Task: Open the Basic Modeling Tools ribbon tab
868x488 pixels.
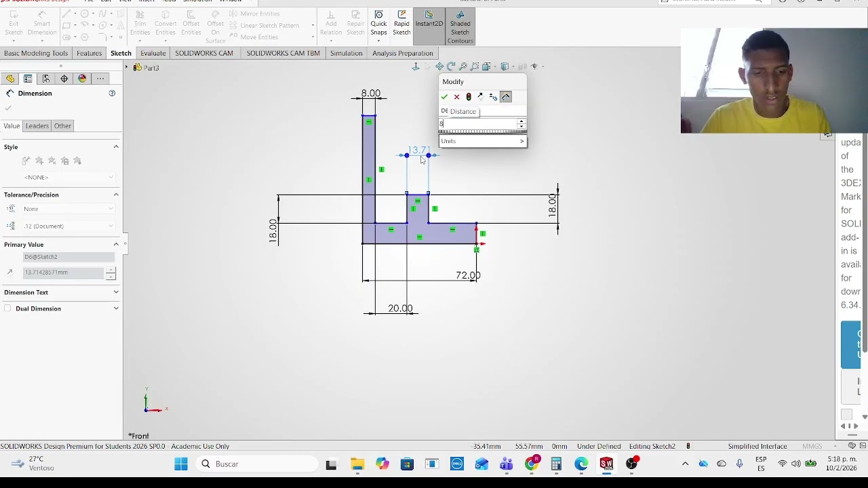Action: tap(36, 53)
